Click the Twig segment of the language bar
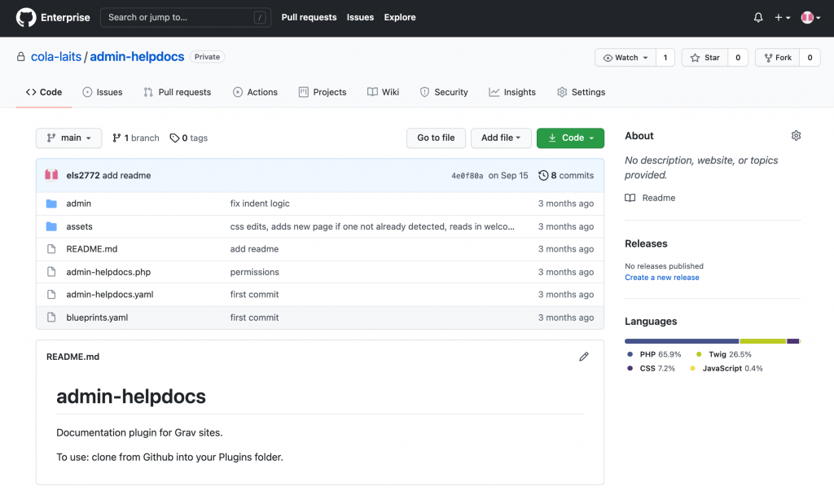The width and height of the screenshot is (834, 504). pos(762,341)
